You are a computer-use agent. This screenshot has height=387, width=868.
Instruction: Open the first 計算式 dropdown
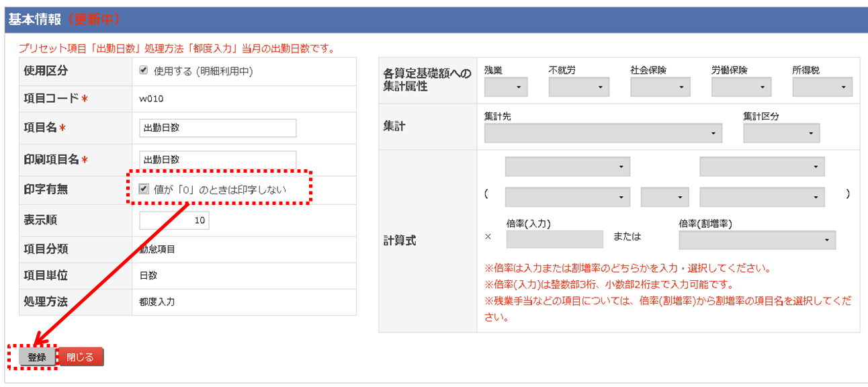(x=566, y=166)
